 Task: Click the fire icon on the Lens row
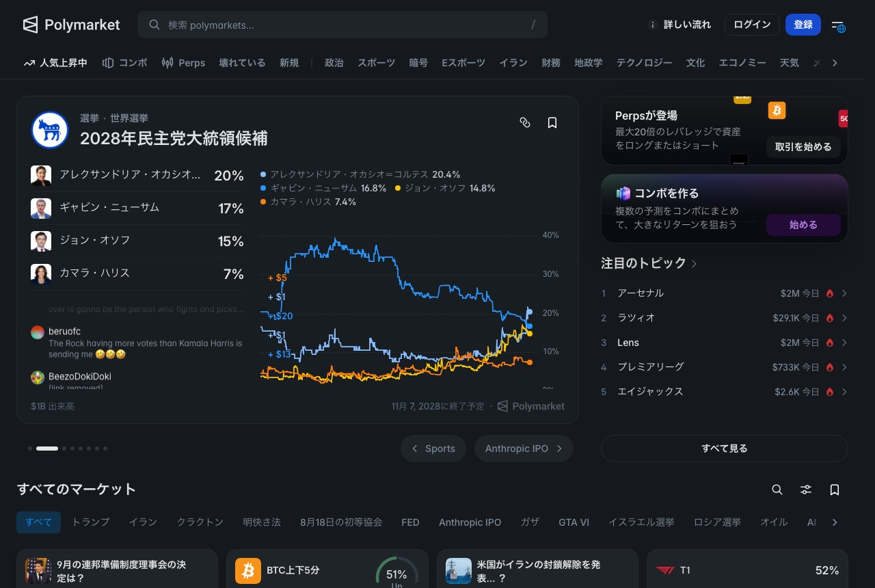pyautogui.click(x=830, y=343)
